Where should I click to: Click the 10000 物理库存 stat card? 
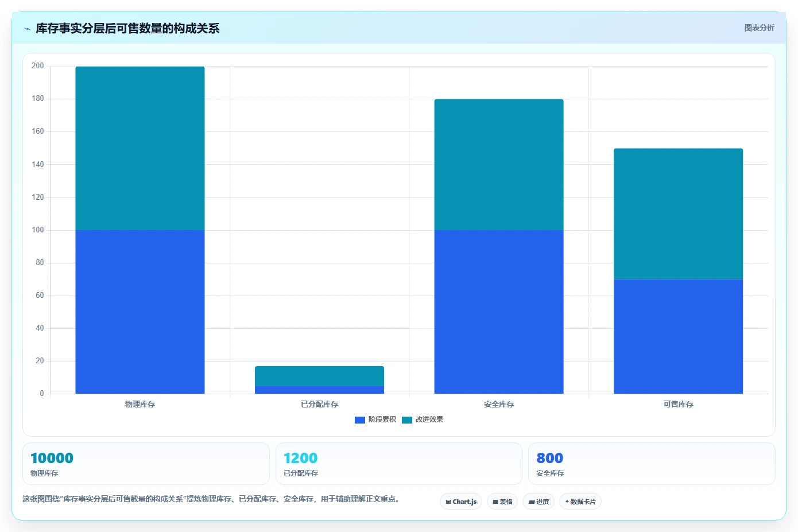146,464
